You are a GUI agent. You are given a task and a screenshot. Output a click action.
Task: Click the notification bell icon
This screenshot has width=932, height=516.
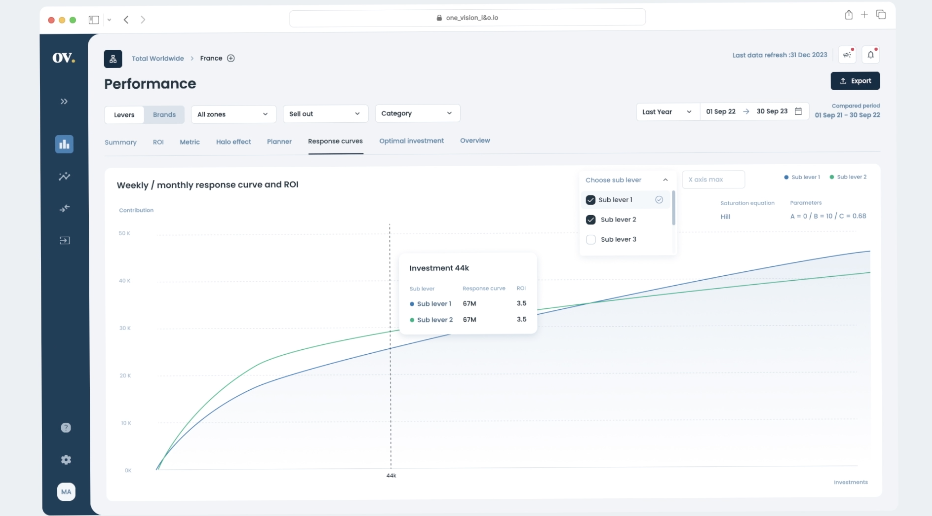tap(870, 55)
